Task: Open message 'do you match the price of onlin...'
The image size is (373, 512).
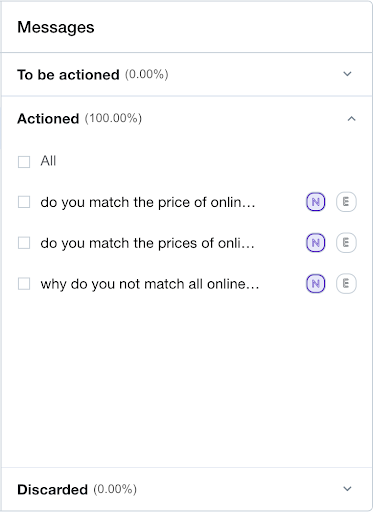Action: pos(148,202)
